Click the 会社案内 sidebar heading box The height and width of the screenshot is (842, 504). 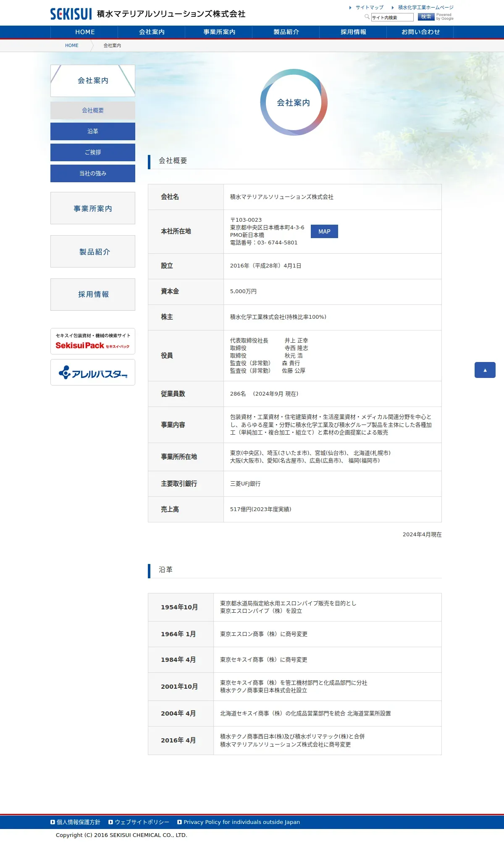pos(93,81)
